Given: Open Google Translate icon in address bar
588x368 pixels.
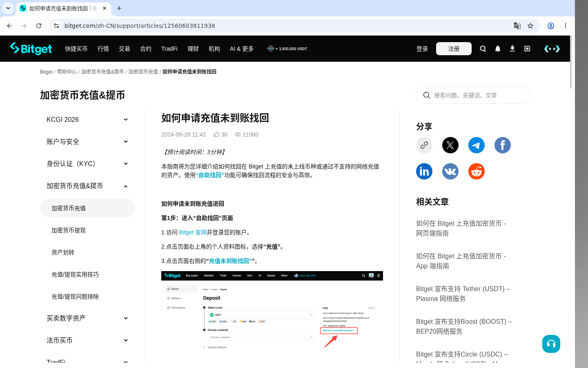Looking at the screenshot, I should [517, 26].
